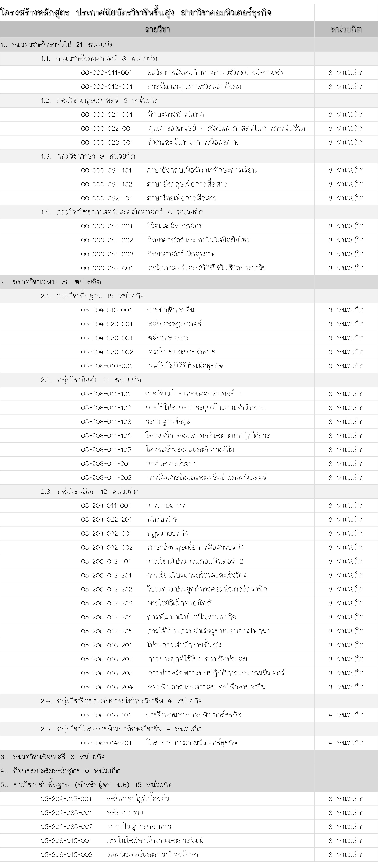The image size is (378, 868).
Task: Select group 2.2 กลุ่มวิชาบังคับ row
Action: pos(189,380)
